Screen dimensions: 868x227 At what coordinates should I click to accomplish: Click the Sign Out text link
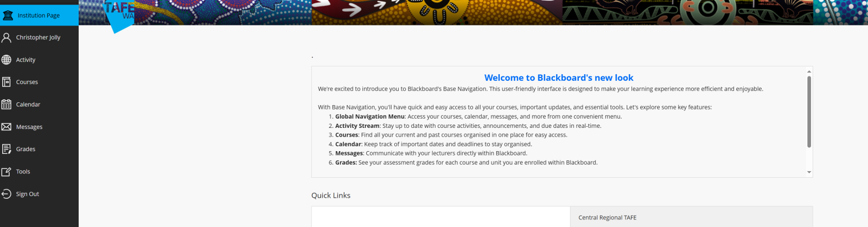click(x=28, y=194)
